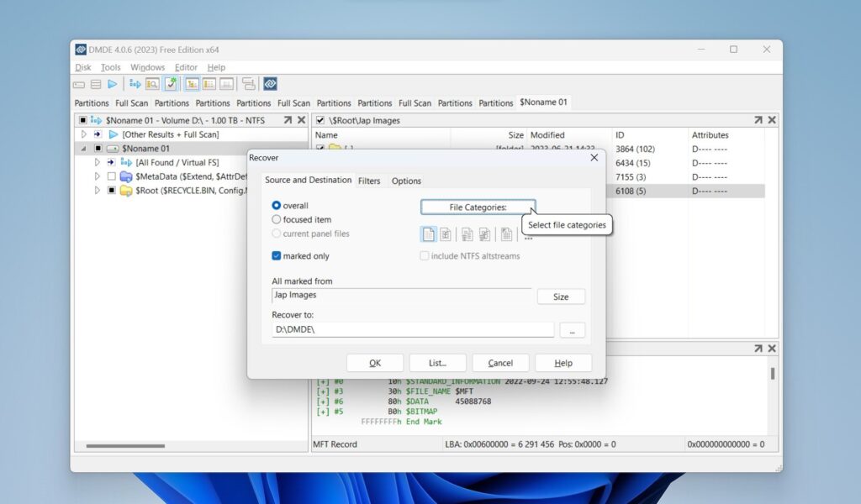Click the blue DMDE logo toolbar icon
Screen dimensions: 861x504
coord(270,83)
